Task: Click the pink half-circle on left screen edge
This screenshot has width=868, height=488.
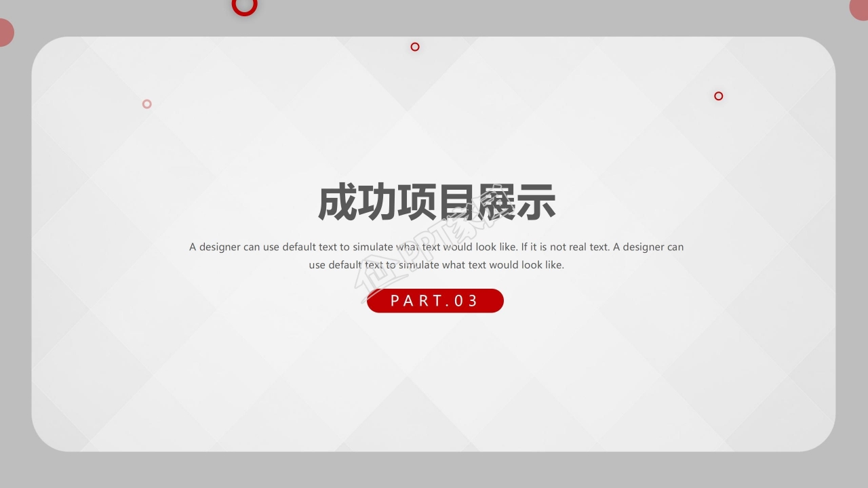Action: pos(4,32)
